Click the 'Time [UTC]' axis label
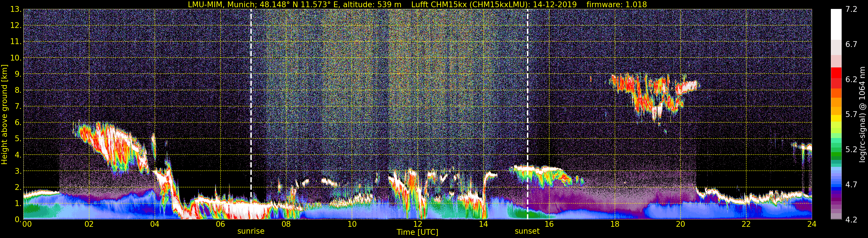 [x=417, y=232]
